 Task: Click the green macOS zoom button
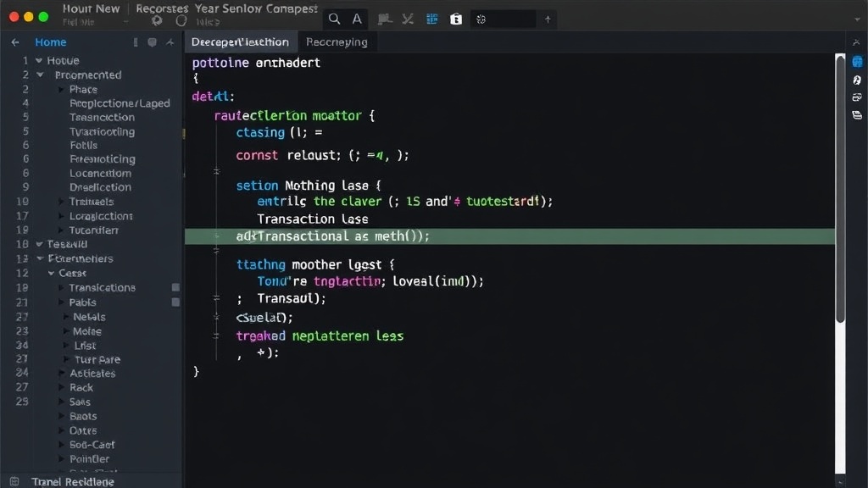pyautogui.click(x=43, y=17)
